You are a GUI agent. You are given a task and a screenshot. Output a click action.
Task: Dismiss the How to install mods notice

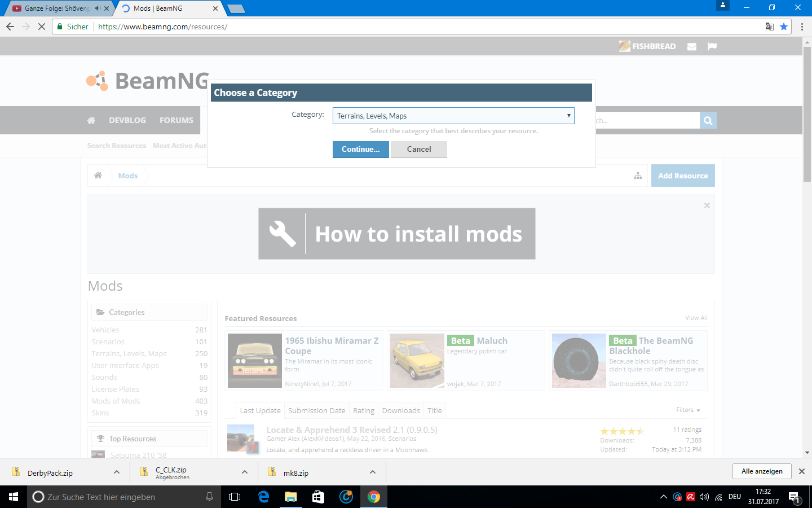coord(707,205)
